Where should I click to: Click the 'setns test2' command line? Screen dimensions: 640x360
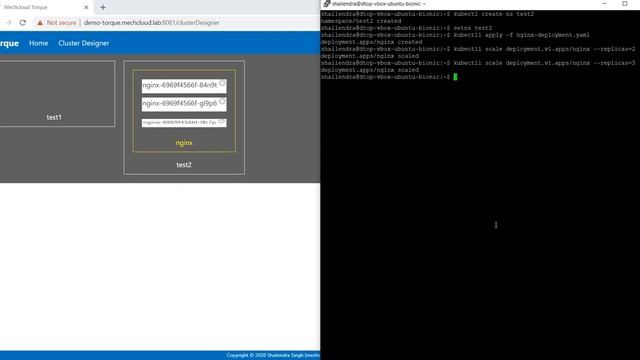click(407, 28)
